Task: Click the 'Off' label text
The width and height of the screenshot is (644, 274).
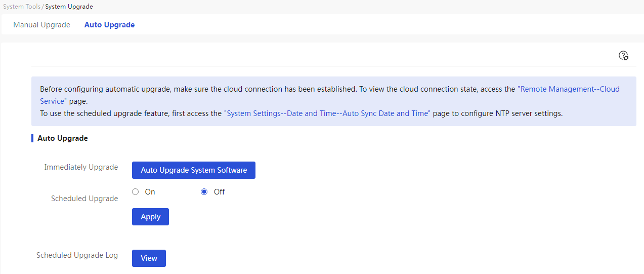Action: [x=219, y=192]
